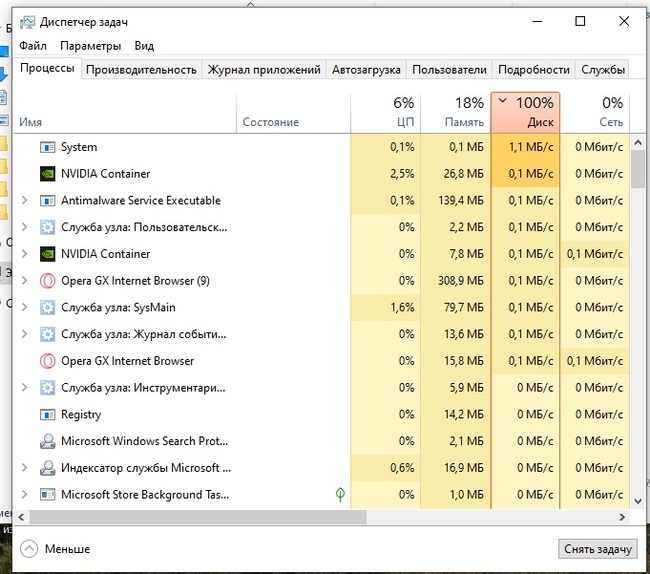
Task: Sort by Сеть 0% column header
Action: tap(595, 113)
